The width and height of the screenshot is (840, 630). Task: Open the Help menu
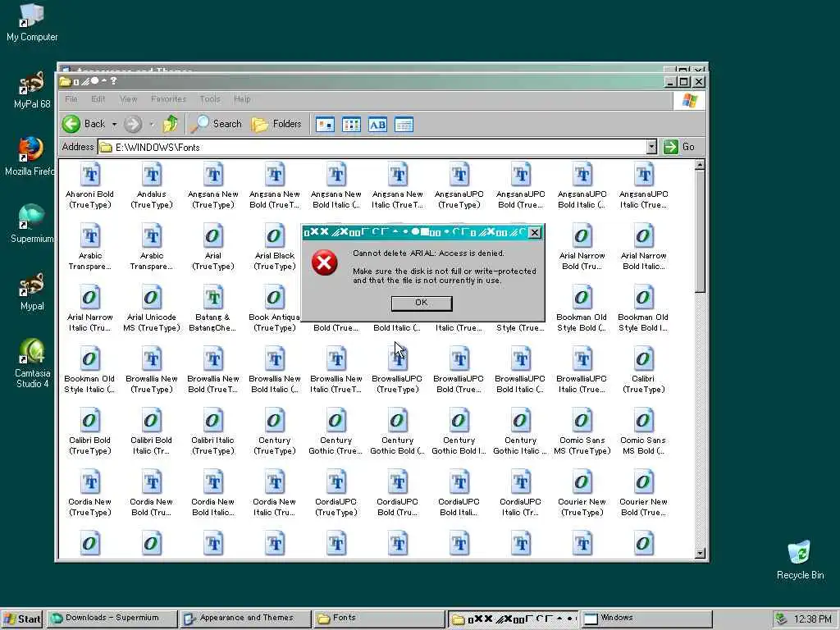point(242,99)
